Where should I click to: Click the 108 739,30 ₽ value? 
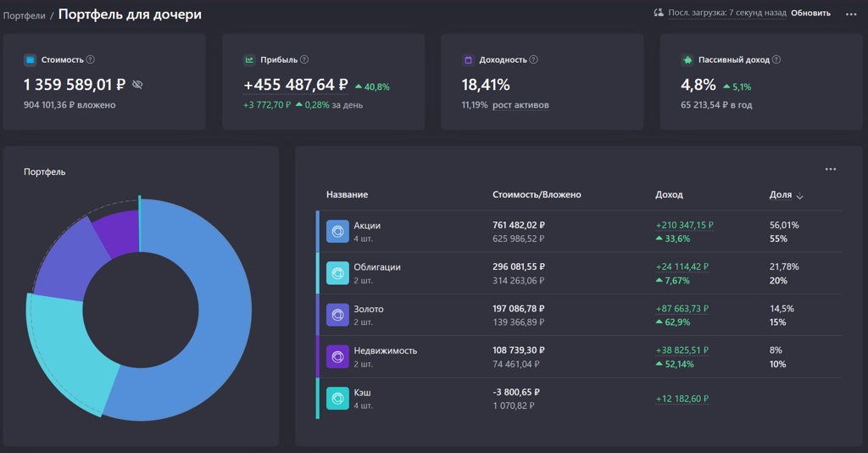tap(518, 350)
